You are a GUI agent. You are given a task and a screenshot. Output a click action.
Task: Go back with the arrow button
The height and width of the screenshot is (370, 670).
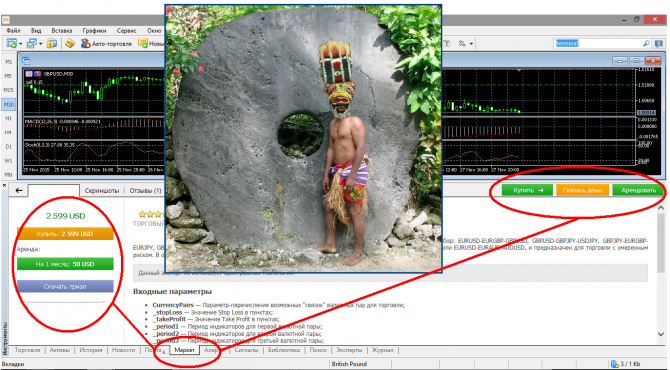(x=19, y=191)
